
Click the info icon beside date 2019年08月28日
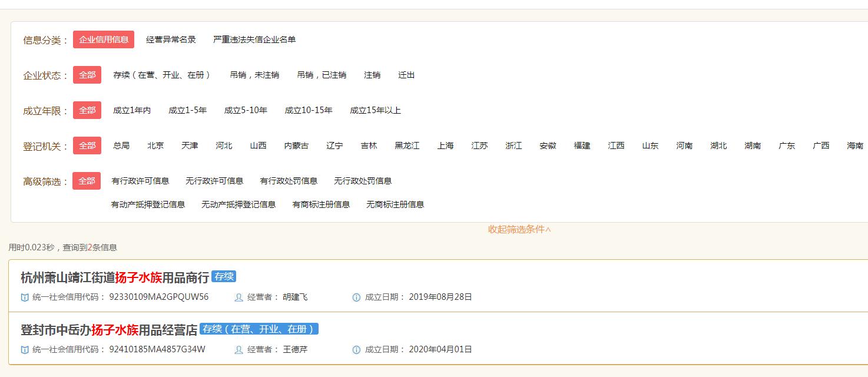click(x=356, y=297)
